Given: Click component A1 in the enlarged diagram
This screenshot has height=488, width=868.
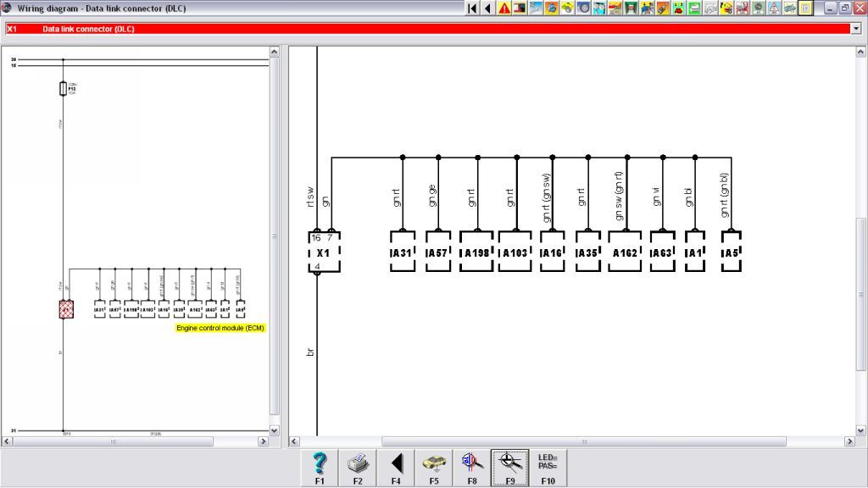Looking at the screenshot, I should coord(695,252).
